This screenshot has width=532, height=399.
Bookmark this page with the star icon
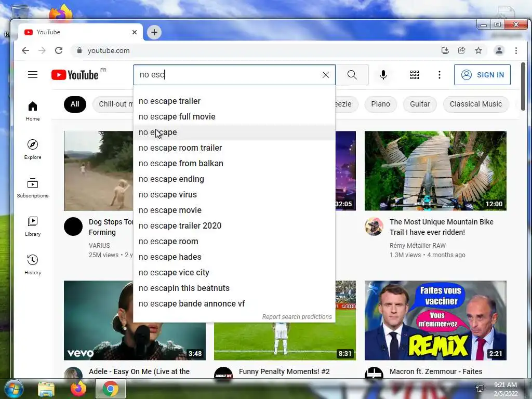click(478, 50)
